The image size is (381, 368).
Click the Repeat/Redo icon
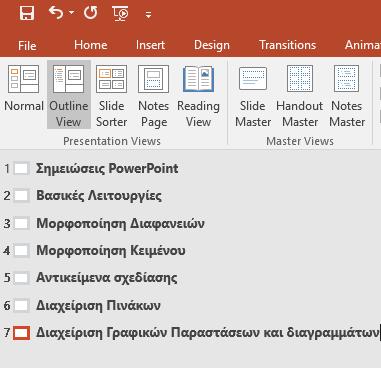coord(90,13)
